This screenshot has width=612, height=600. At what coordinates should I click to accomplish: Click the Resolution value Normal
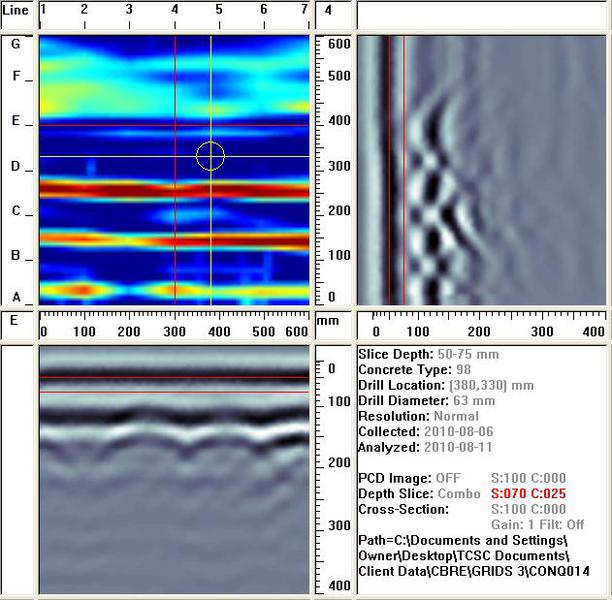point(456,417)
